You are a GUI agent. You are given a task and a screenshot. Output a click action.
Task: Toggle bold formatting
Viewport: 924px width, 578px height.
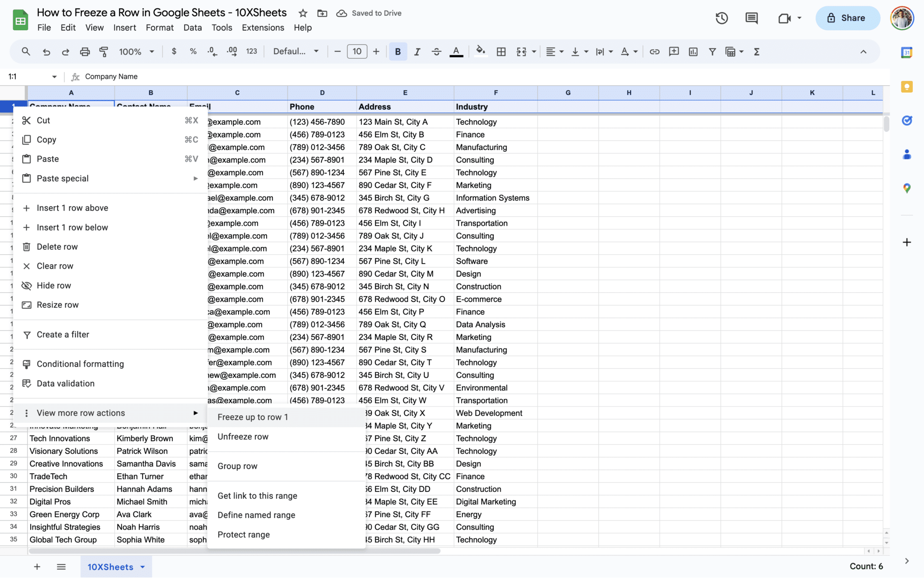pos(397,51)
